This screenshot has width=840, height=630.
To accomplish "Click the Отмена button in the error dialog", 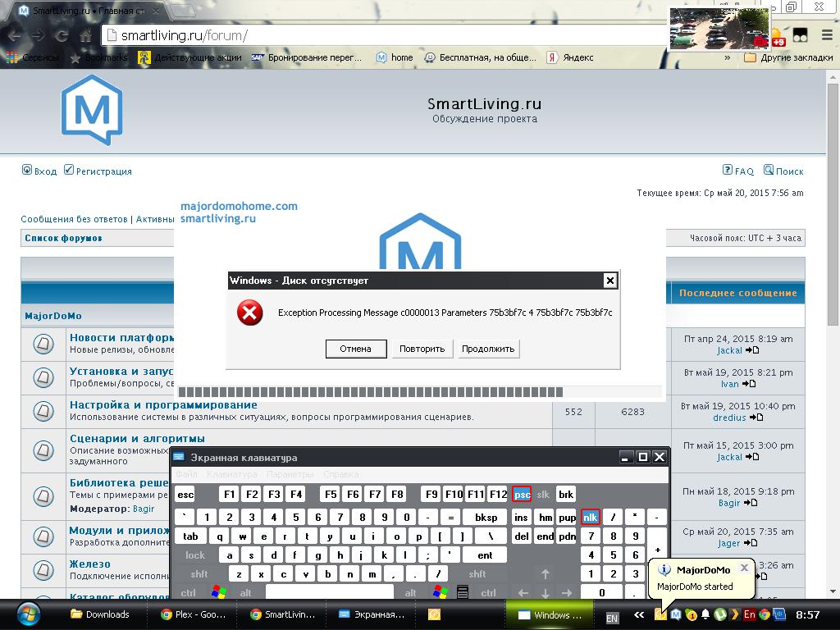I will (x=356, y=349).
